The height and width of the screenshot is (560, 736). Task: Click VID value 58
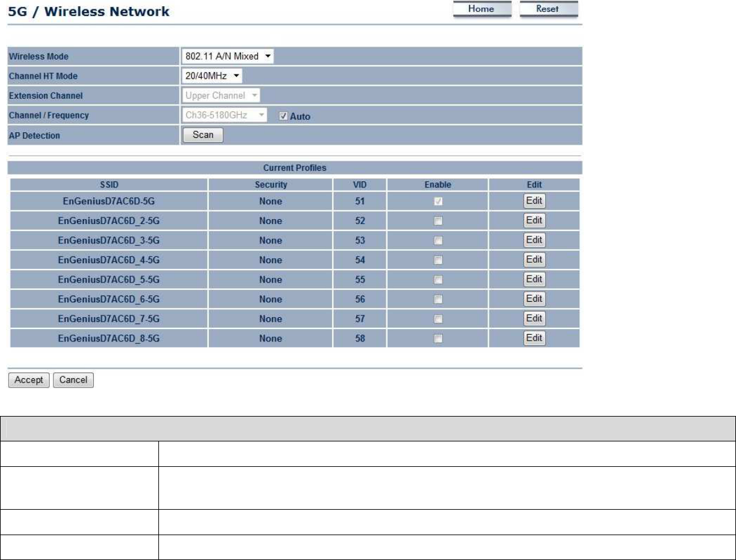360,338
